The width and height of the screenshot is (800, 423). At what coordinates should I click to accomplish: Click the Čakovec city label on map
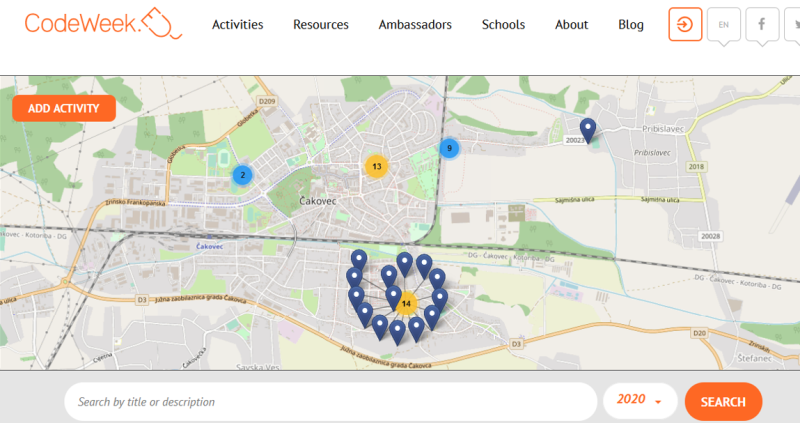(317, 201)
